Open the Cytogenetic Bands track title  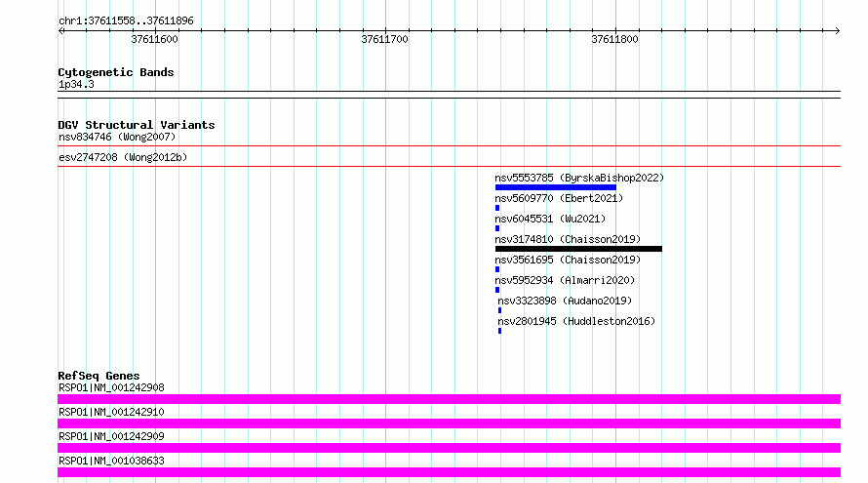point(116,72)
